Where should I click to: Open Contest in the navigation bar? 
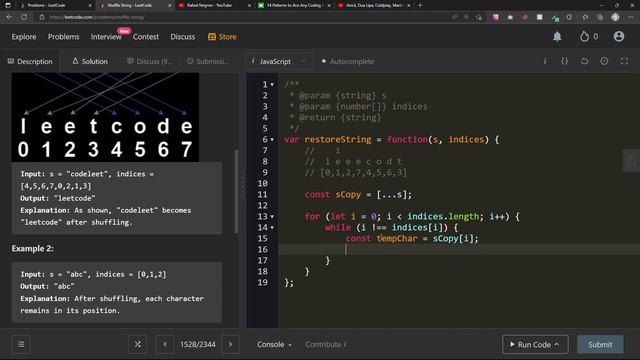(146, 37)
